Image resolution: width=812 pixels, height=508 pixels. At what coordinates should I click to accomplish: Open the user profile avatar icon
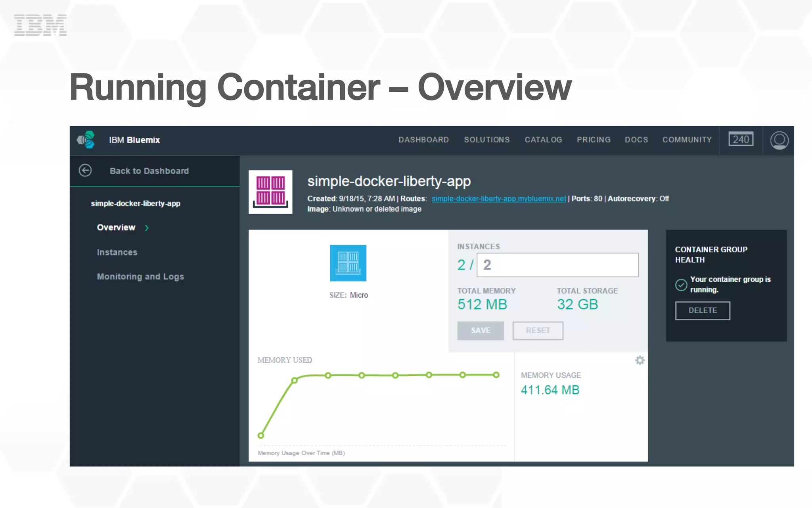pos(779,140)
